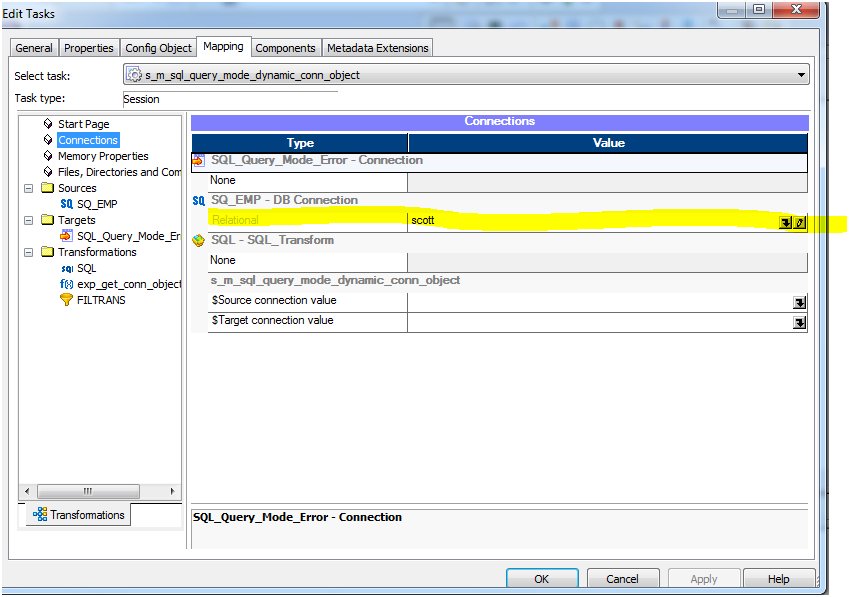
Task: Collapse the Targets folder
Action: point(28,220)
